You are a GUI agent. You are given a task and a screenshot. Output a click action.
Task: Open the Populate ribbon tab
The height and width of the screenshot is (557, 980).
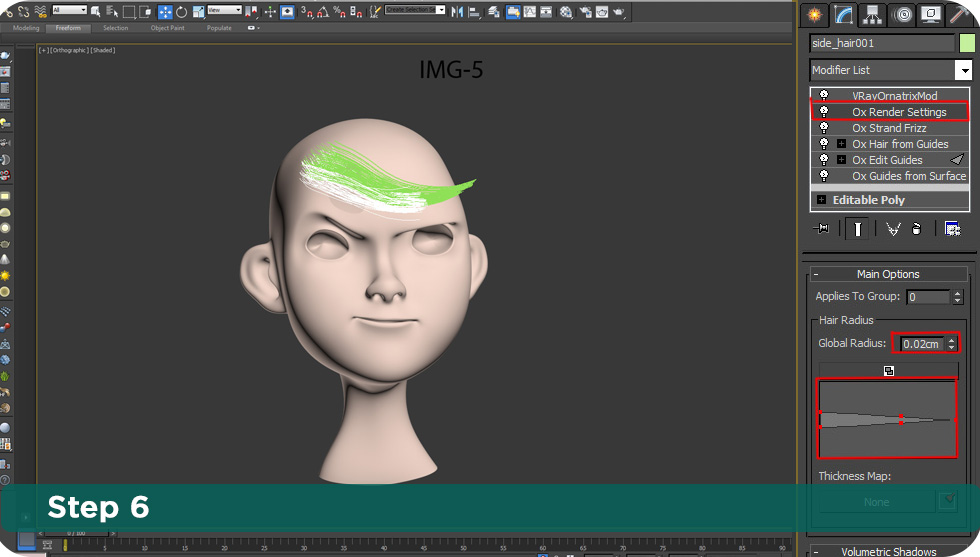[218, 28]
